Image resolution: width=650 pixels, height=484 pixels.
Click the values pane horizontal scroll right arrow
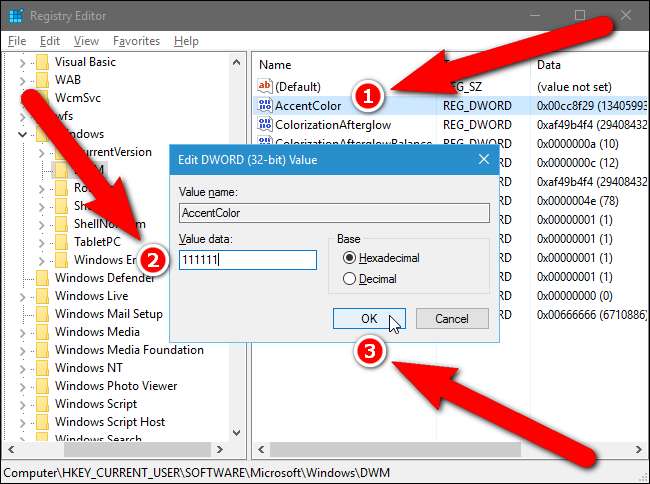click(x=638, y=449)
